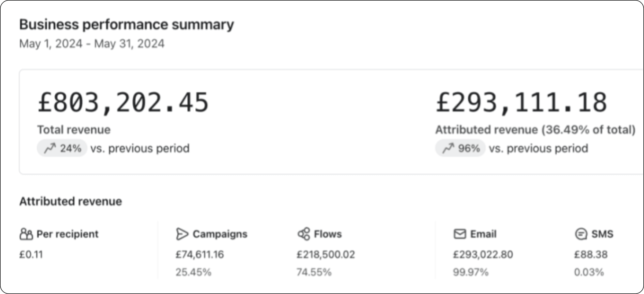Screen dimensions: 644x294
Task: Click the Total revenue label
Action: click(74, 130)
